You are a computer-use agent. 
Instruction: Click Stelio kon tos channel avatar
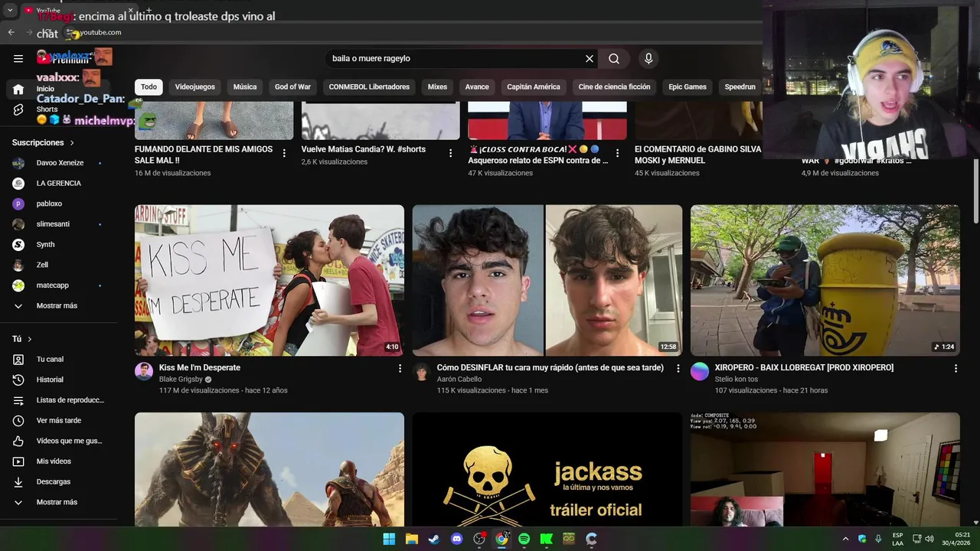tap(700, 372)
